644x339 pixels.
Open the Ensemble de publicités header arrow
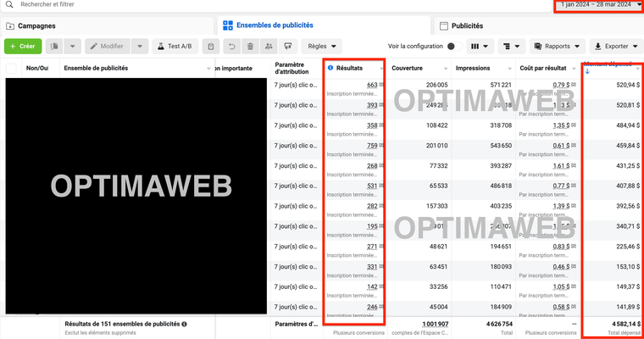coord(208,69)
